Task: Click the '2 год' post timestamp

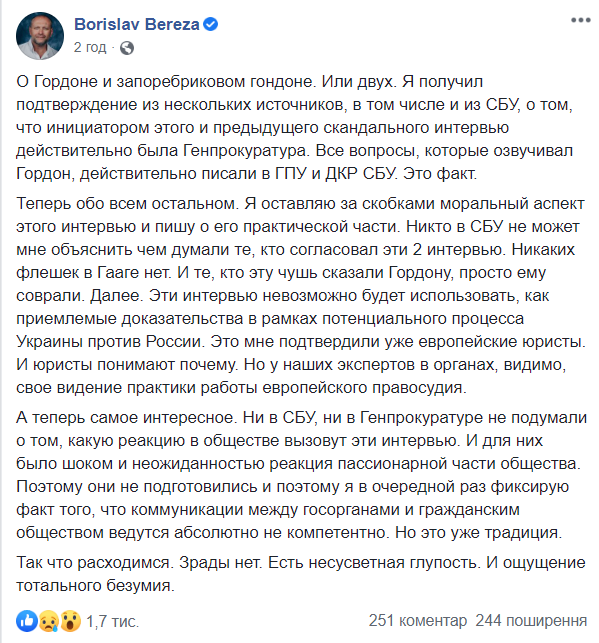Action: click(90, 48)
